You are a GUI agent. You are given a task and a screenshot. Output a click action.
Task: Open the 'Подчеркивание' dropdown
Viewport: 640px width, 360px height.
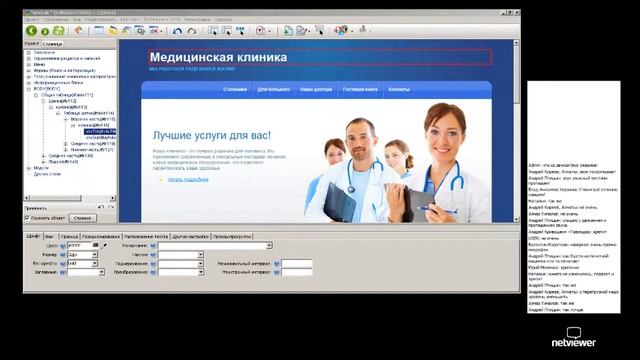pos(200,264)
